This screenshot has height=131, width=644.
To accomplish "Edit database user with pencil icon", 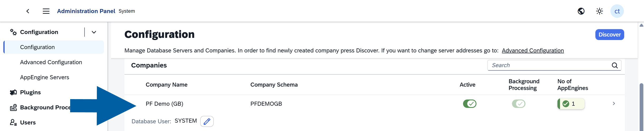I will (x=207, y=121).
